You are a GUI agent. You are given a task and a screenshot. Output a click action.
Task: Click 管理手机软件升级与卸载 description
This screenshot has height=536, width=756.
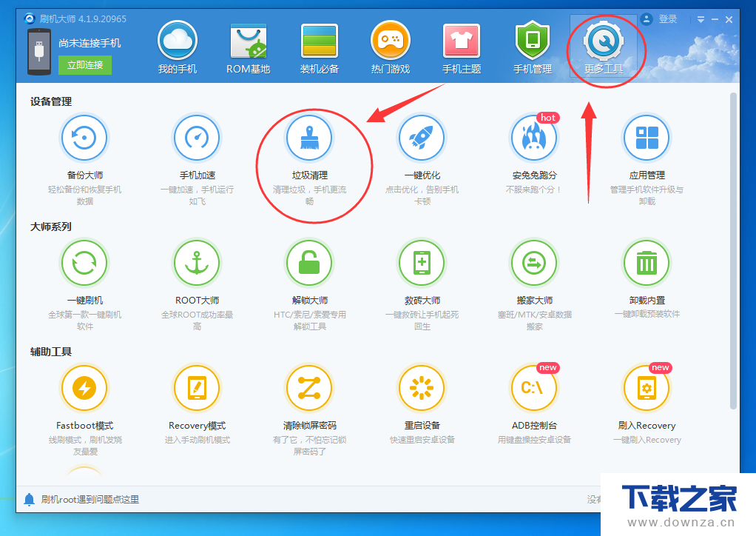pyautogui.click(x=647, y=195)
